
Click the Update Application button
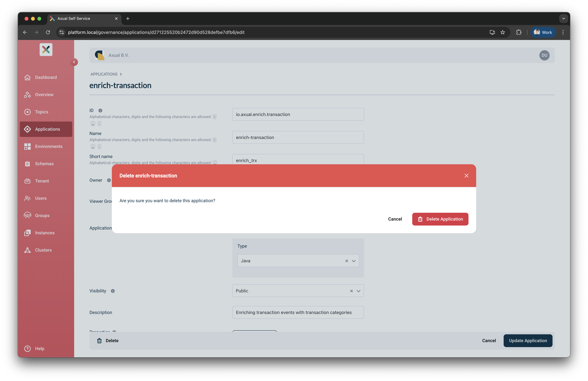[x=528, y=340]
